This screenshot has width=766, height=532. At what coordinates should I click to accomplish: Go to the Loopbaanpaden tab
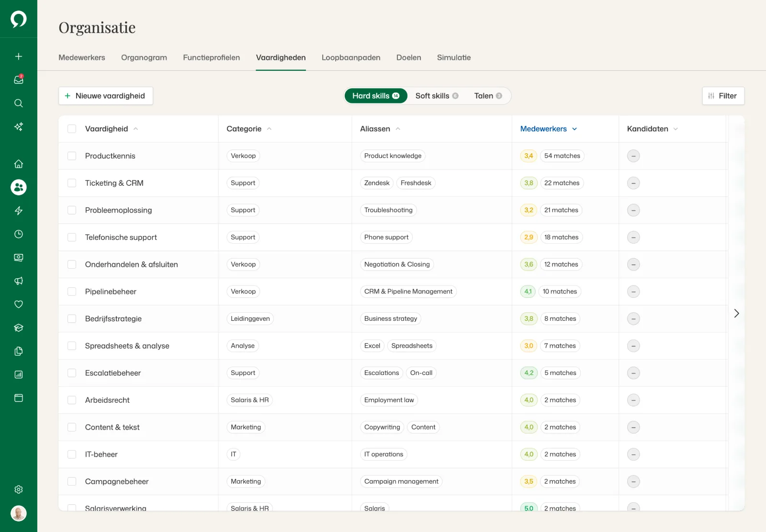(x=351, y=57)
